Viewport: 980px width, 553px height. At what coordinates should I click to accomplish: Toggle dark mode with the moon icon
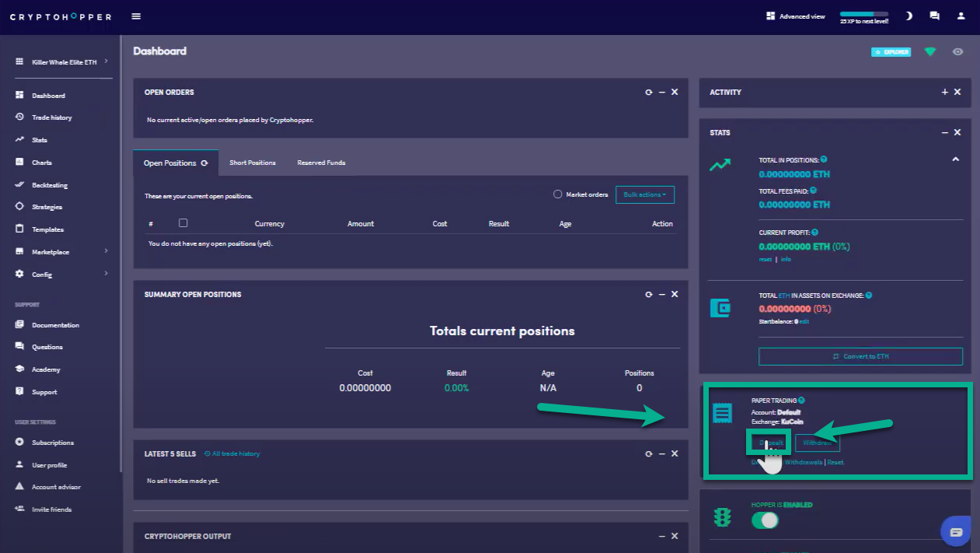(x=909, y=16)
